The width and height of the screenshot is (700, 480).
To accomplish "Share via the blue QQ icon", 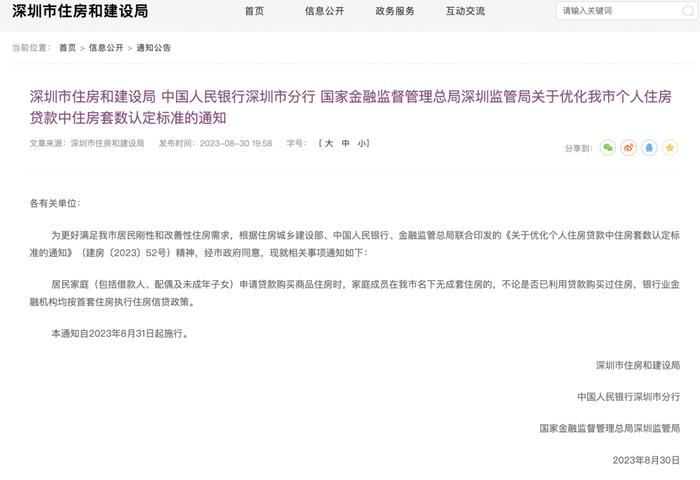I will pyautogui.click(x=649, y=148).
